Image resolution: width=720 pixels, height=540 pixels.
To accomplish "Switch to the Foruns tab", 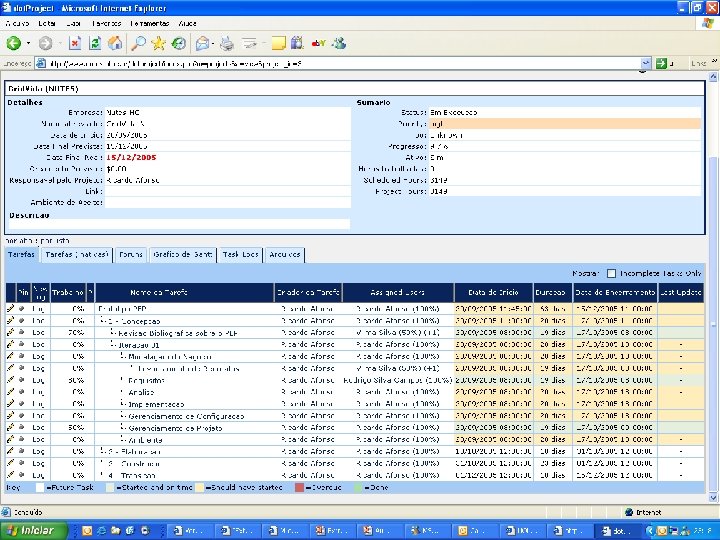I will (131, 255).
